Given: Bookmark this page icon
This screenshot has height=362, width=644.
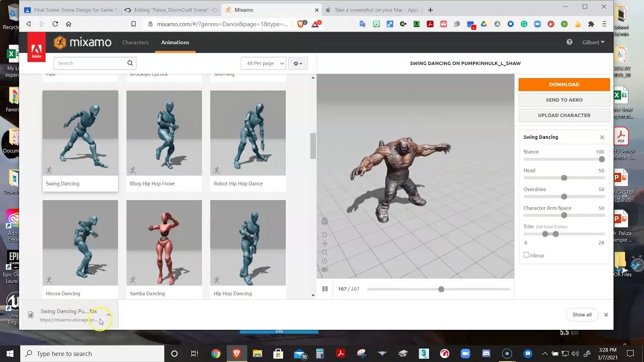Looking at the screenshot, I should [x=133, y=24].
